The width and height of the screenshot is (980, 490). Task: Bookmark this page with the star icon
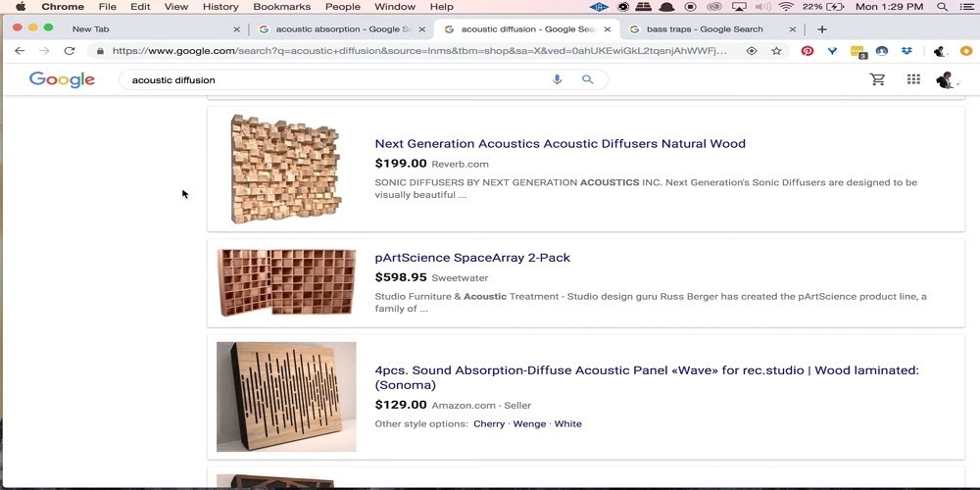(x=776, y=51)
